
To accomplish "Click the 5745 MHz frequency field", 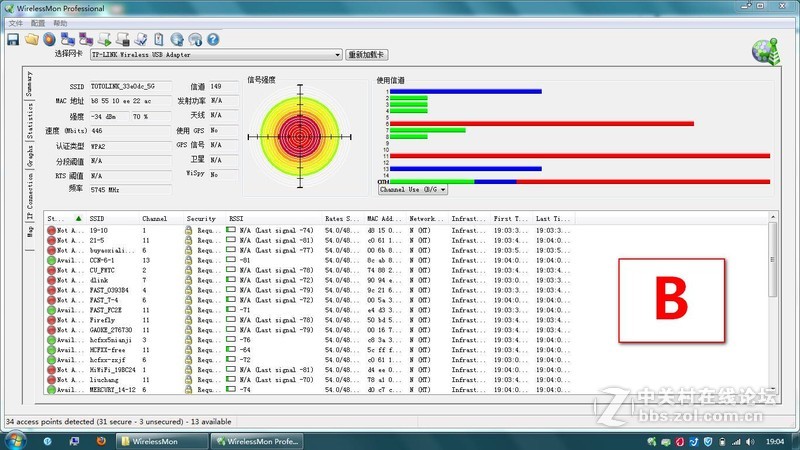I will coord(131,190).
